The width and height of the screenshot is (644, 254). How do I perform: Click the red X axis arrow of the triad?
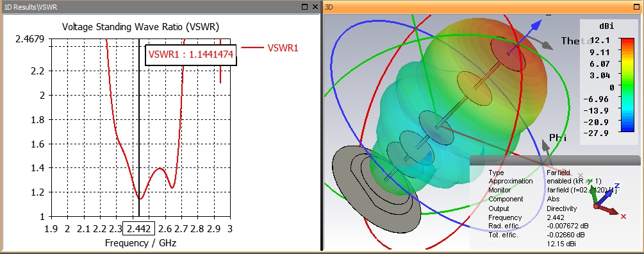[x=609, y=209]
